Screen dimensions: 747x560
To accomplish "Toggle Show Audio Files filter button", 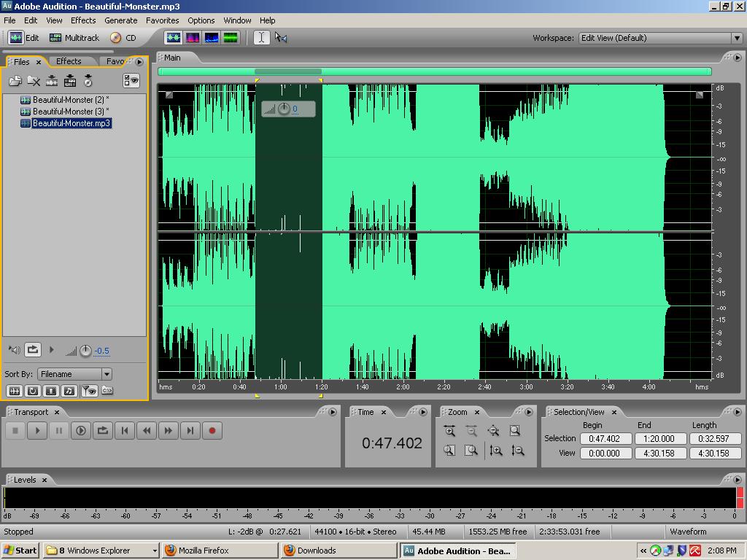I will [x=15, y=391].
